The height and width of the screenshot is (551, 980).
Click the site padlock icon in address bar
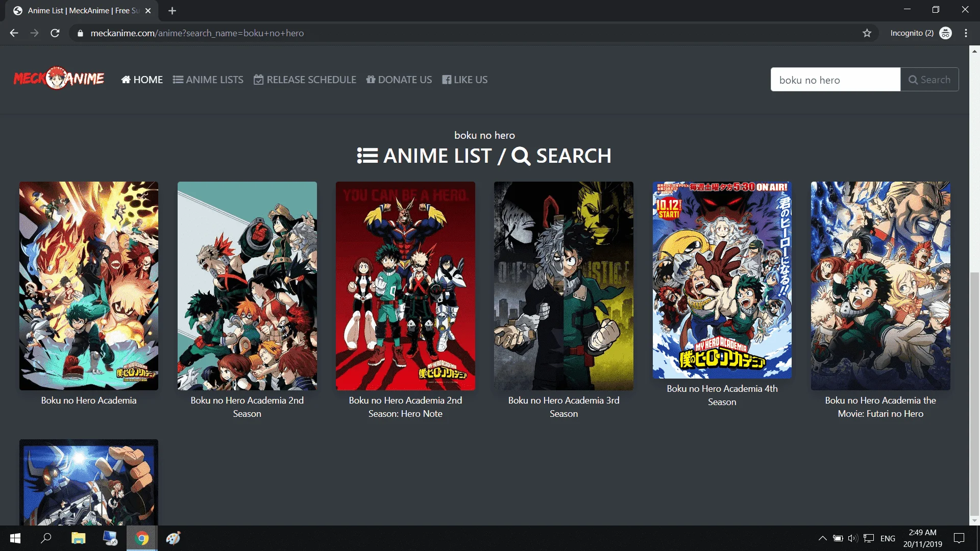tap(80, 33)
